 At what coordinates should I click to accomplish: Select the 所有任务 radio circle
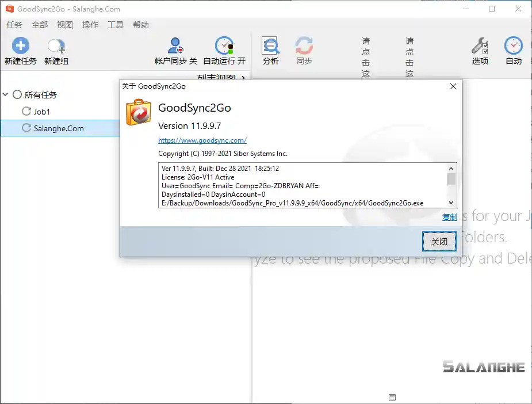16,94
